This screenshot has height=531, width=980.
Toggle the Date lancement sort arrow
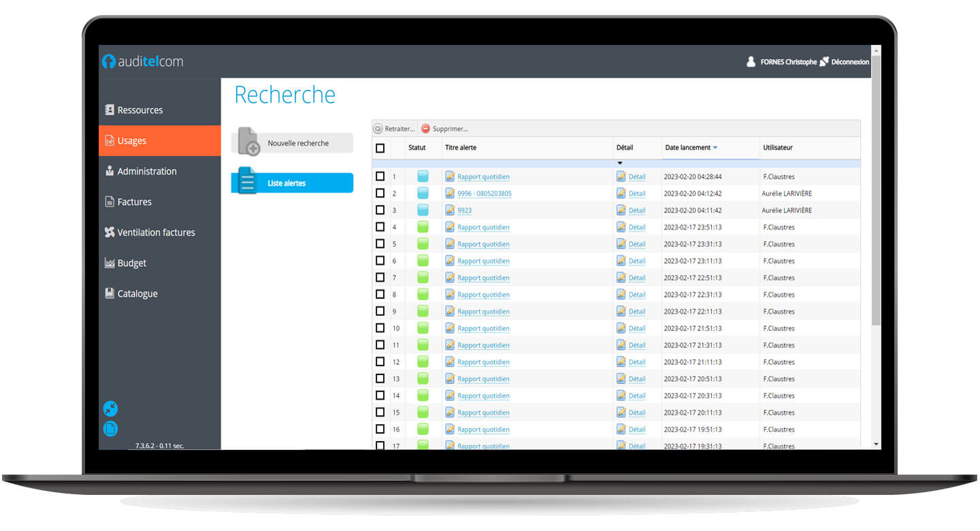(715, 148)
